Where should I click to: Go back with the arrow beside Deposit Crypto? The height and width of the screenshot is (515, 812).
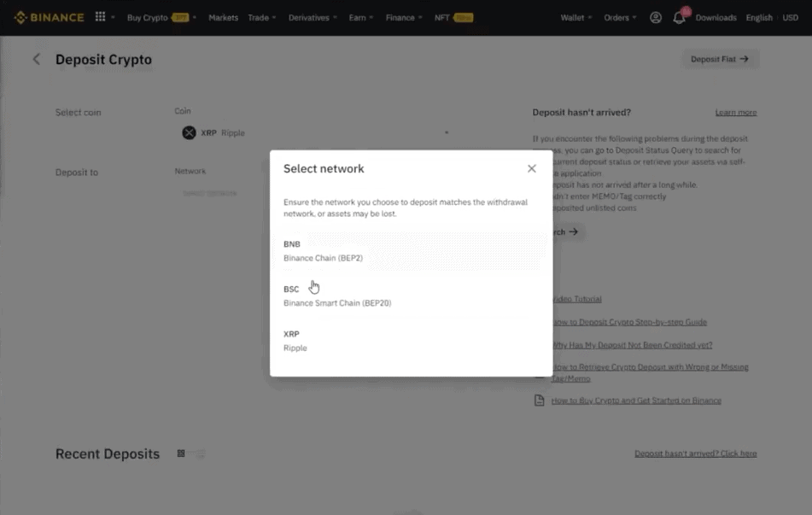pos(36,59)
